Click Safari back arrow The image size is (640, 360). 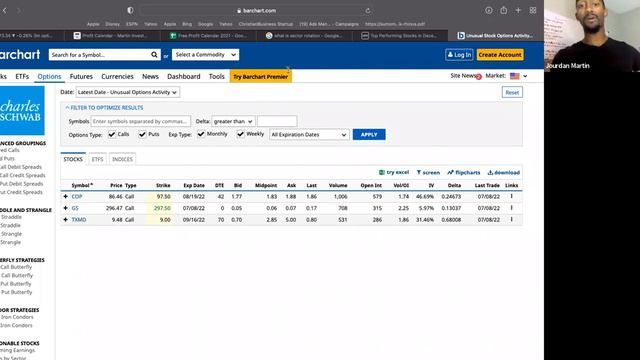click(x=4, y=11)
